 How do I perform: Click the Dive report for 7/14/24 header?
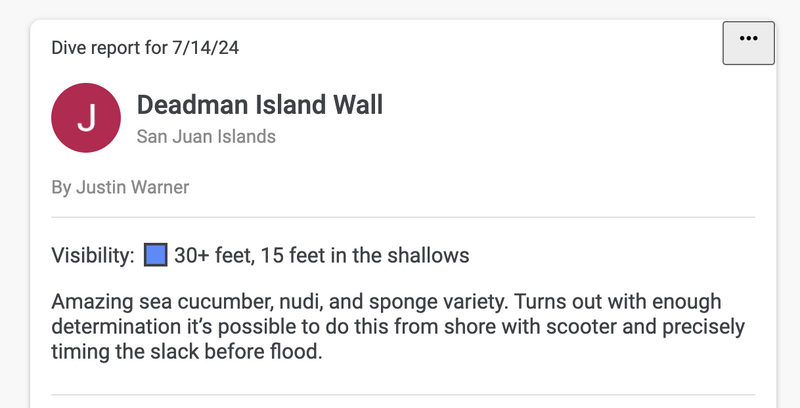(145, 47)
